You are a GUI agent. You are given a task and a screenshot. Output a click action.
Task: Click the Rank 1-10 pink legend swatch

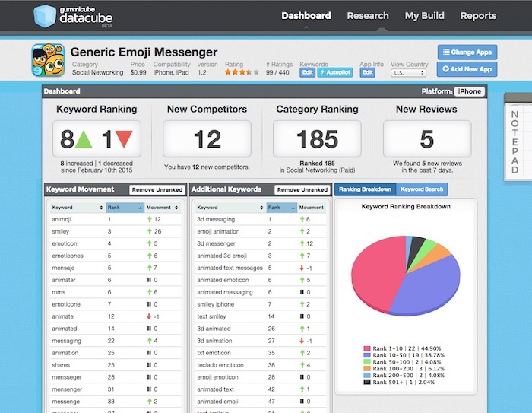pyautogui.click(x=367, y=348)
